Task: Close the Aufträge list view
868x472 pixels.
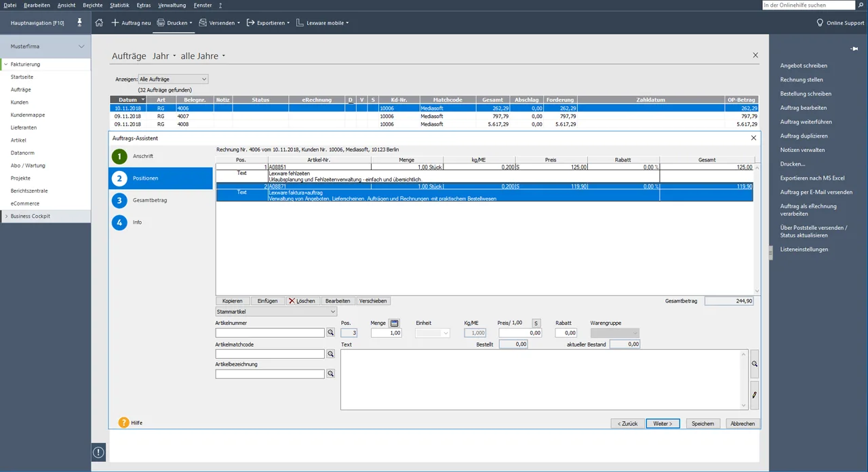Action: click(x=755, y=56)
